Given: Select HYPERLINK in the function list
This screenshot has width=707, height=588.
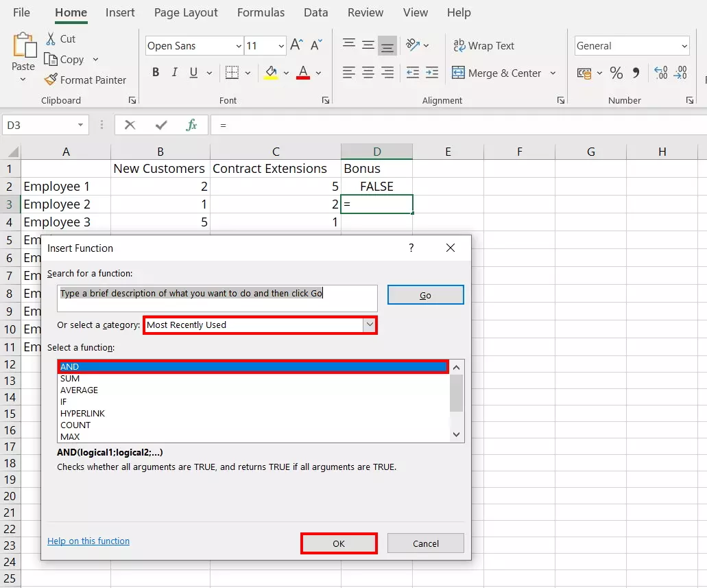Looking at the screenshot, I should click(x=254, y=413).
